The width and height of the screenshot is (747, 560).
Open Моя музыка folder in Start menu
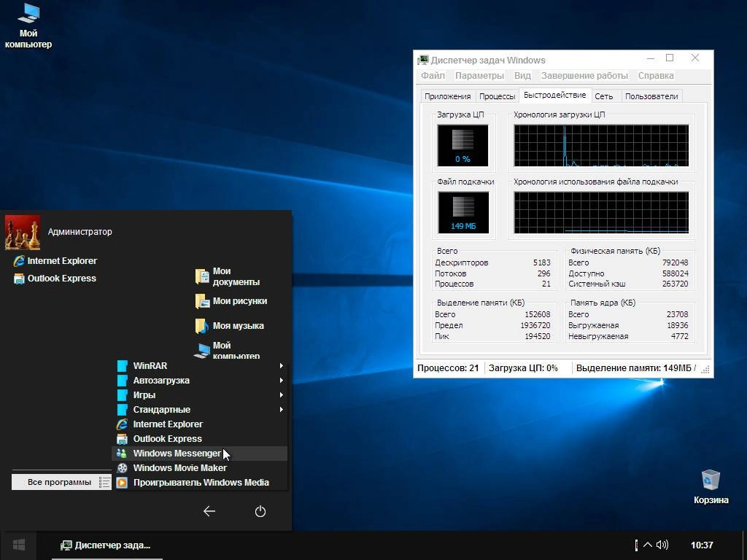click(x=229, y=326)
